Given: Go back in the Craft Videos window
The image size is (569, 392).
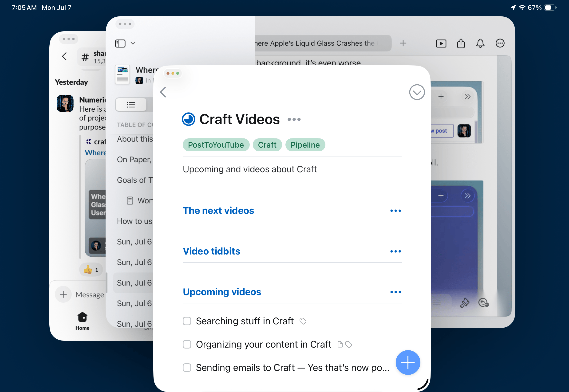Looking at the screenshot, I should (x=163, y=92).
